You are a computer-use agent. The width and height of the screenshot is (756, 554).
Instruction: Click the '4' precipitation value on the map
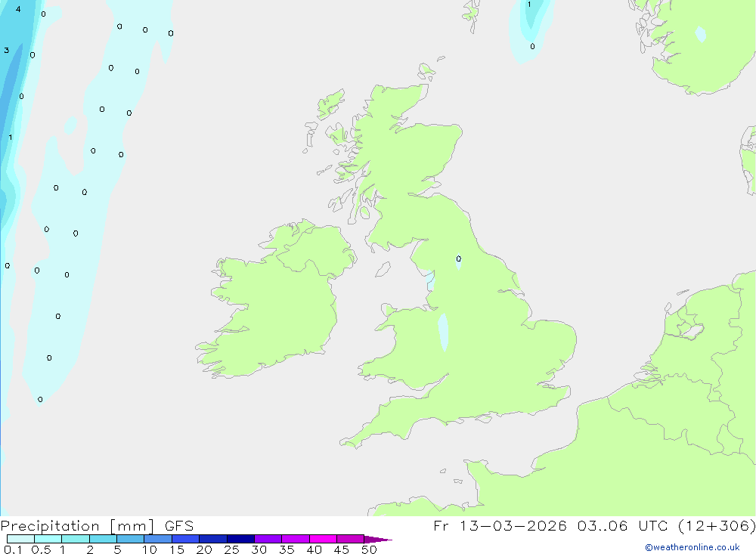point(18,9)
